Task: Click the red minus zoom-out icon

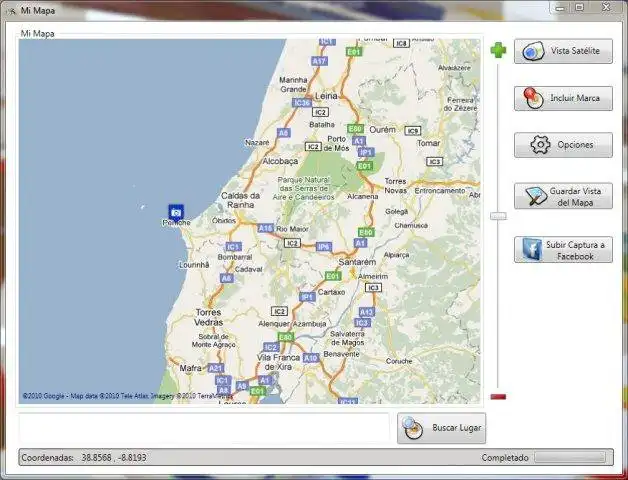Action: pos(498,397)
